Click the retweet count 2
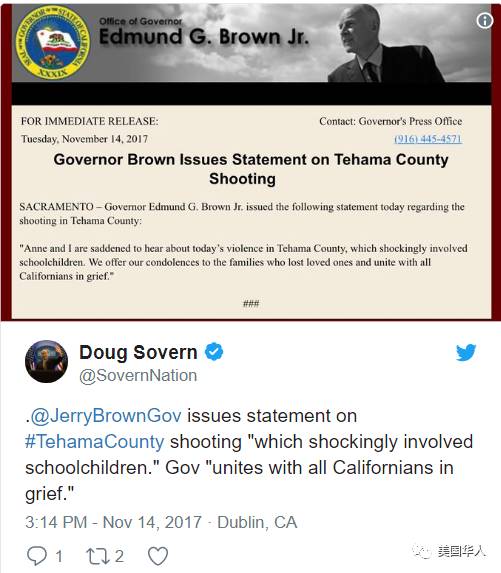 tap(119, 556)
